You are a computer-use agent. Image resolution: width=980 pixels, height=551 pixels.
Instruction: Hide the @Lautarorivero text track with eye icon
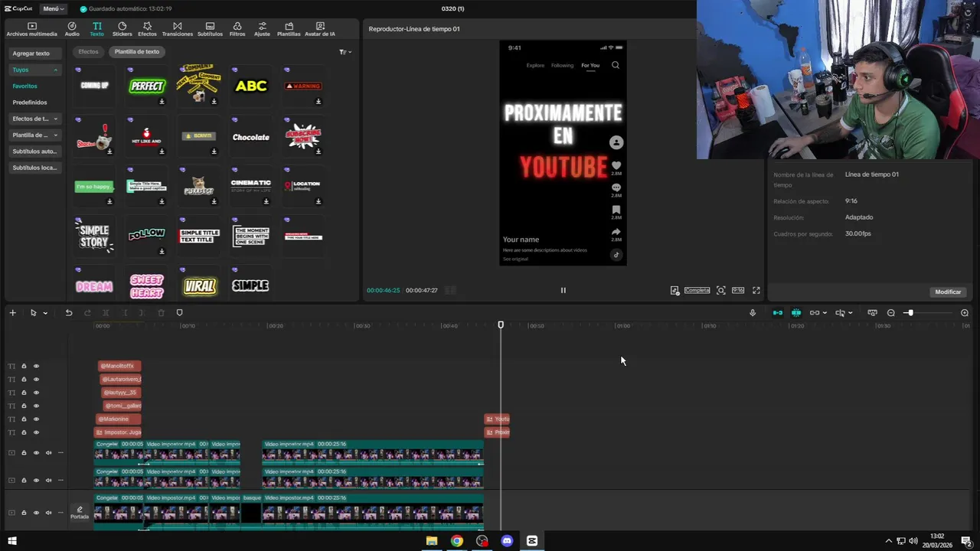pyautogui.click(x=36, y=380)
